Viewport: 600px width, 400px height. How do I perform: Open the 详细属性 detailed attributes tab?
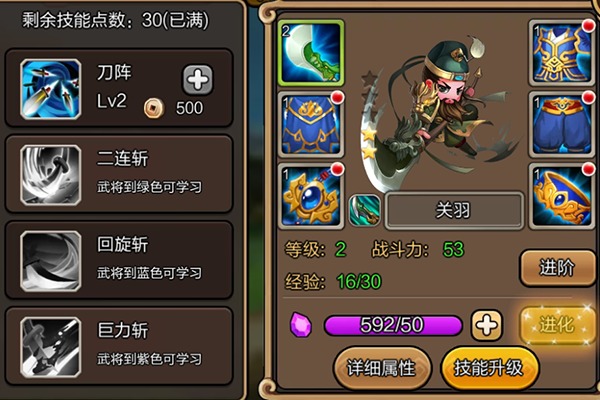[x=382, y=368]
